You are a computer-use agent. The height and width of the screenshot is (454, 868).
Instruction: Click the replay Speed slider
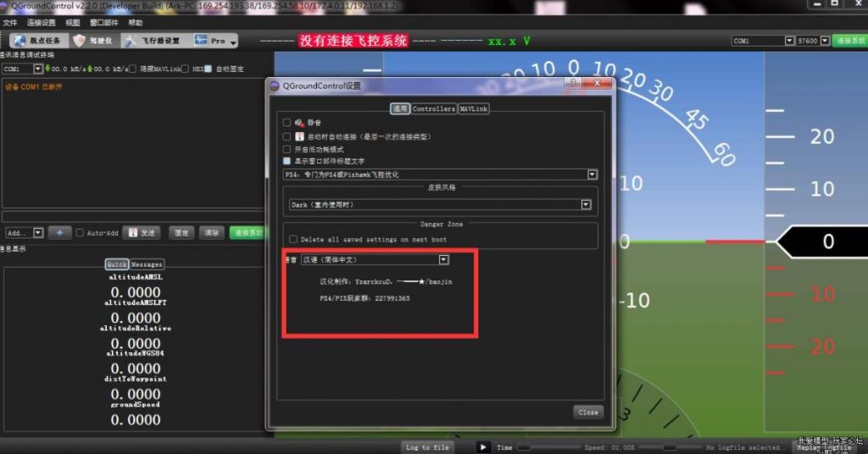tap(669, 447)
